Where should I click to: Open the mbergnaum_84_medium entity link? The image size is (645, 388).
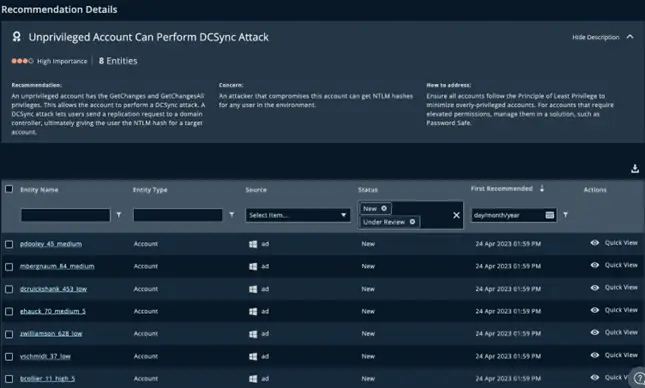(x=57, y=266)
